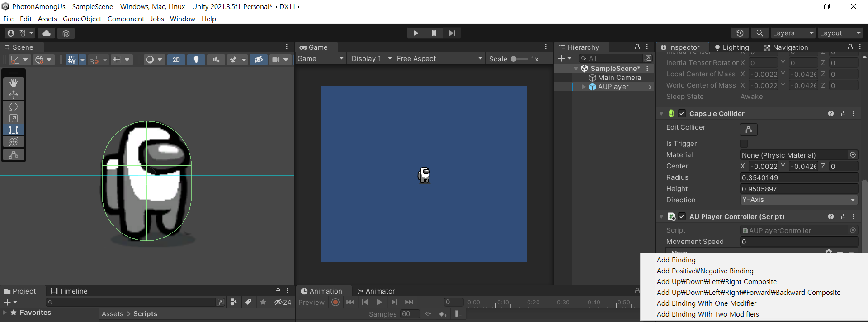Switch to the Lighting tab
The image size is (868, 322).
click(x=731, y=47)
